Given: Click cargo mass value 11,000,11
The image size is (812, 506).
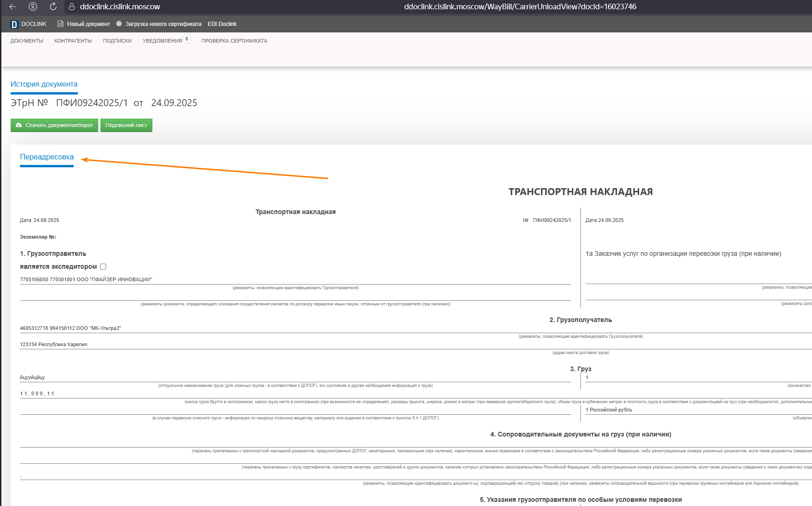Looking at the screenshot, I should pos(37,393).
